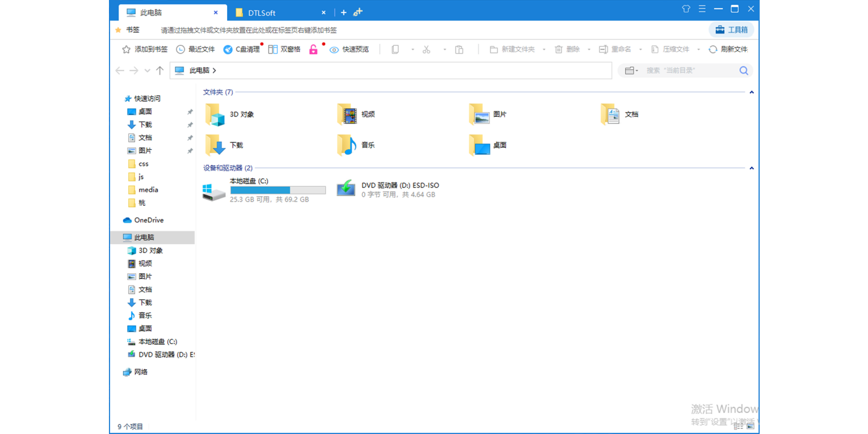The image size is (868, 434).
Task: Open 网络 in sidebar
Action: 135,372
